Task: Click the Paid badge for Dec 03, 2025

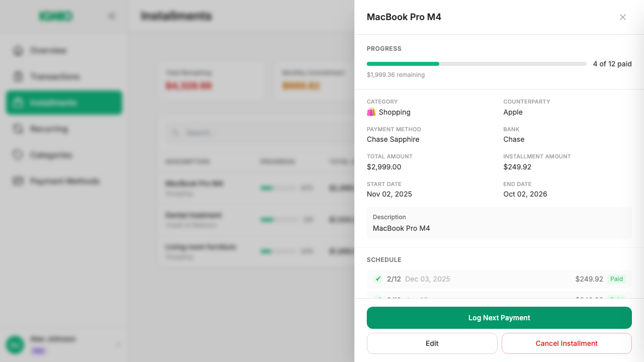Action: pyautogui.click(x=616, y=279)
